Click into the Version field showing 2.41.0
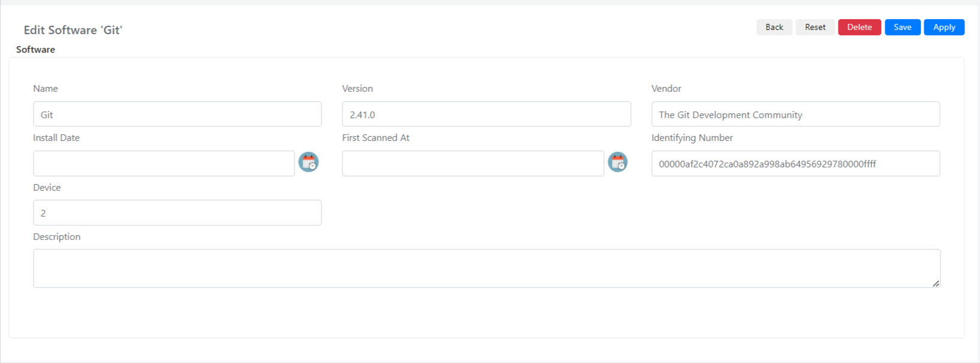Image resolution: width=980 pixels, height=363 pixels. click(x=486, y=114)
